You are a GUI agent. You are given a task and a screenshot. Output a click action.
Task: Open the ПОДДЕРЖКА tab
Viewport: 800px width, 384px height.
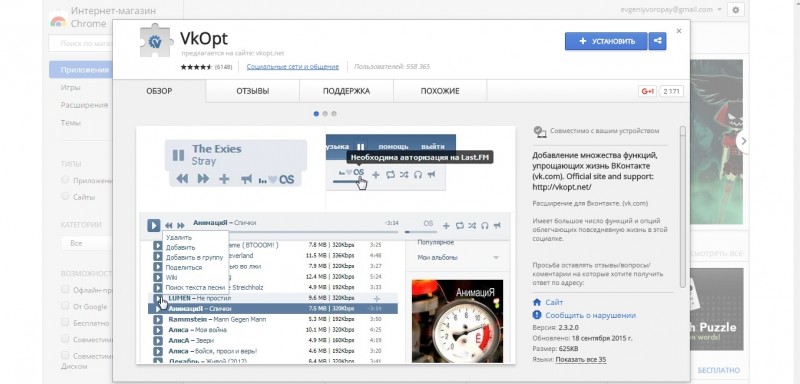(346, 91)
